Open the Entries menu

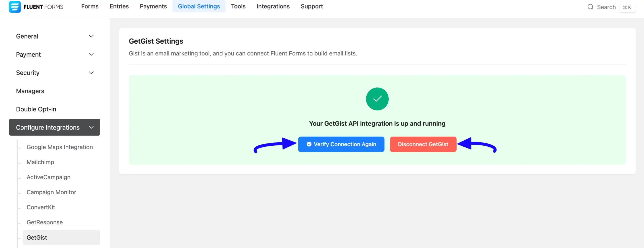click(119, 6)
